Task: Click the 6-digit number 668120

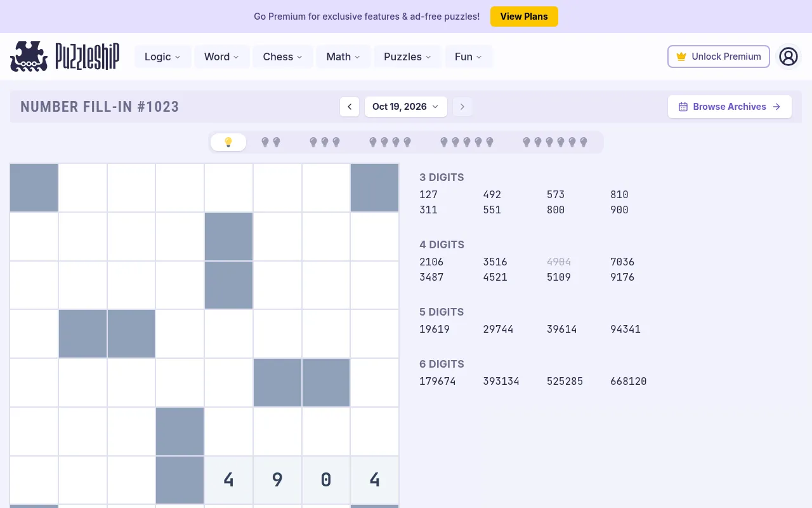Action: pyautogui.click(x=629, y=381)
